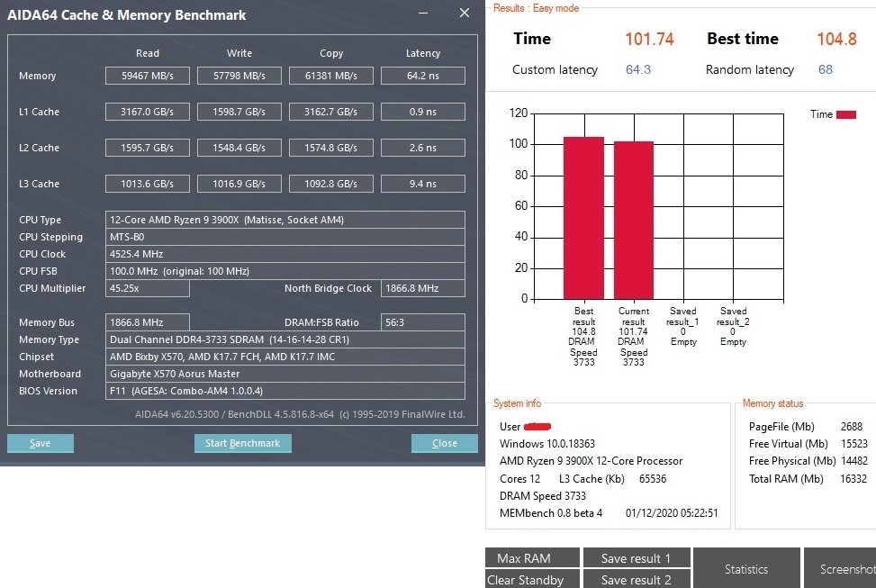Viewport: 876px width, 588px height.
Task: Select Memory Latency 64.2 ns field
Action: [423, 76]
